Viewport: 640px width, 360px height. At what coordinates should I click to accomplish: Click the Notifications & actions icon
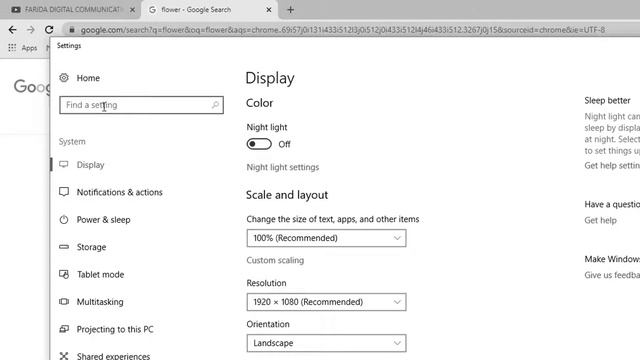click(64, 192)
